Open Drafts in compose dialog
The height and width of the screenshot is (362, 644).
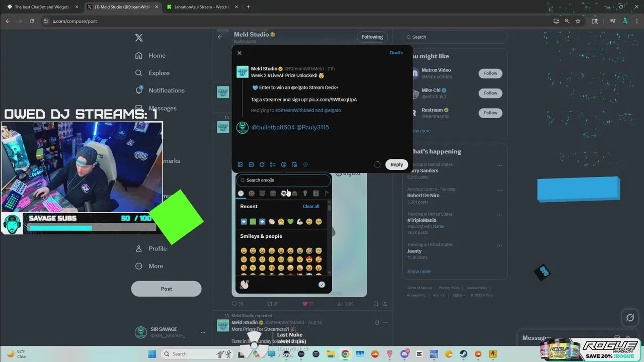[396, 53]
